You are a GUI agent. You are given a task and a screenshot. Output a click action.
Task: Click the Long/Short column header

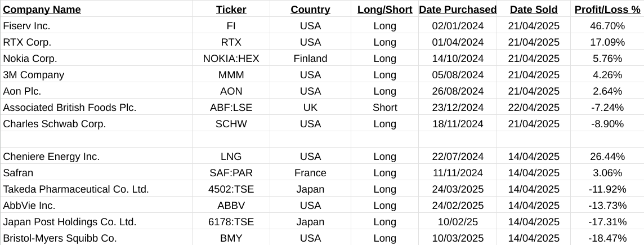tap(384, 10)
